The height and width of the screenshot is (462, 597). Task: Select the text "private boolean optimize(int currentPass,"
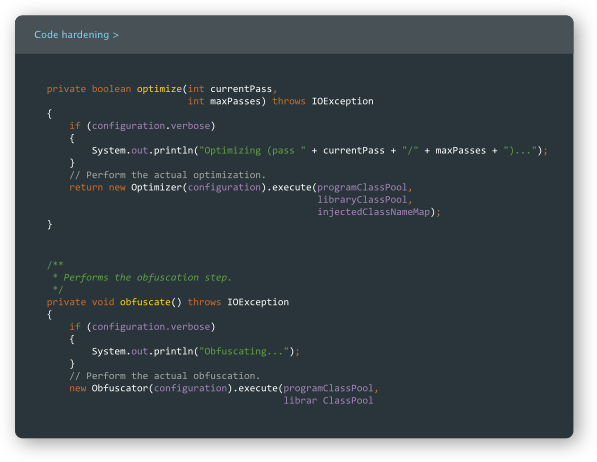click(x=162, y=89)
